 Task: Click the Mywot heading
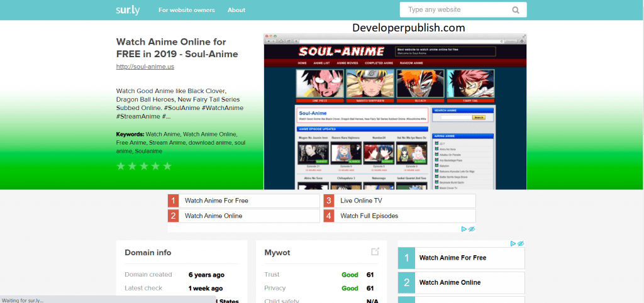click(x=277, y=253)
